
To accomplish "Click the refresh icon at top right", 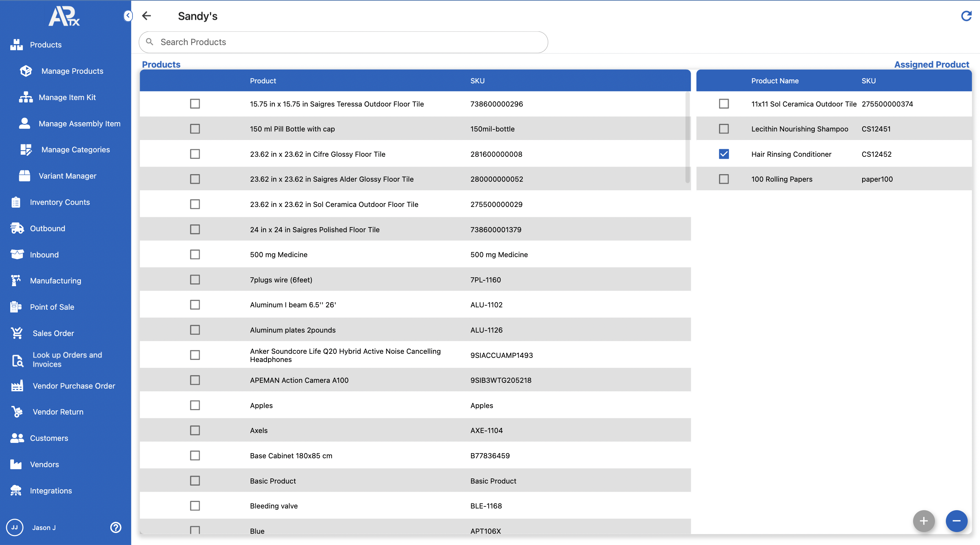I will [966, 16].
